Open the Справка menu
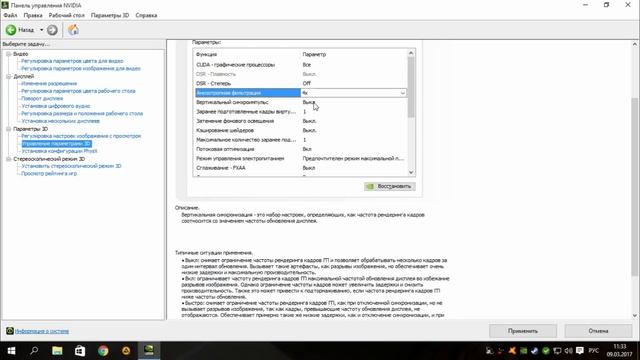 [x=146, y=15]
